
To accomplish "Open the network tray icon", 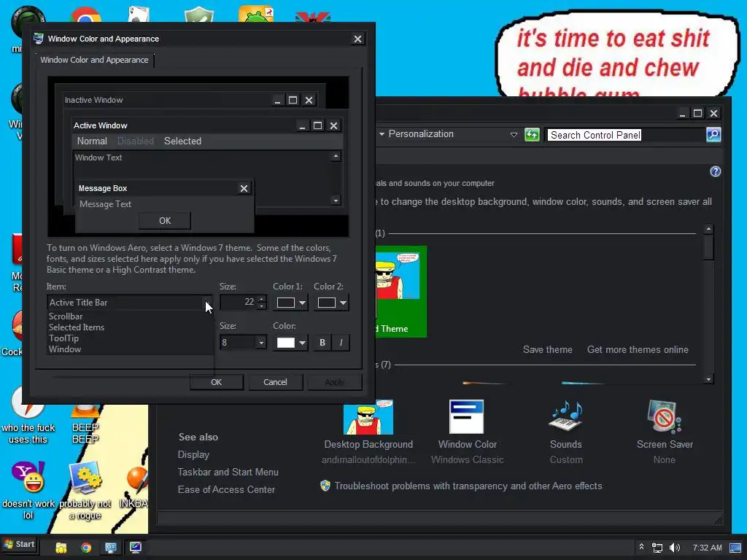I will tap(657, 548).
